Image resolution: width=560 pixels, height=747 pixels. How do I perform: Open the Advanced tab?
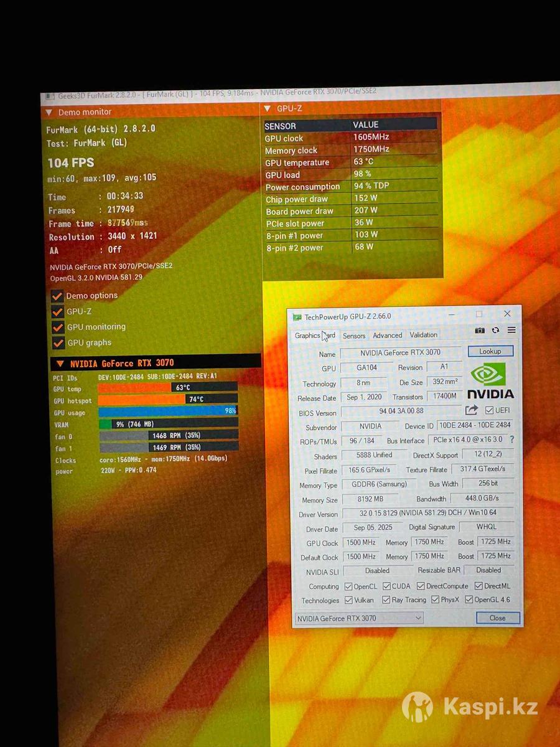coord(388,336)
